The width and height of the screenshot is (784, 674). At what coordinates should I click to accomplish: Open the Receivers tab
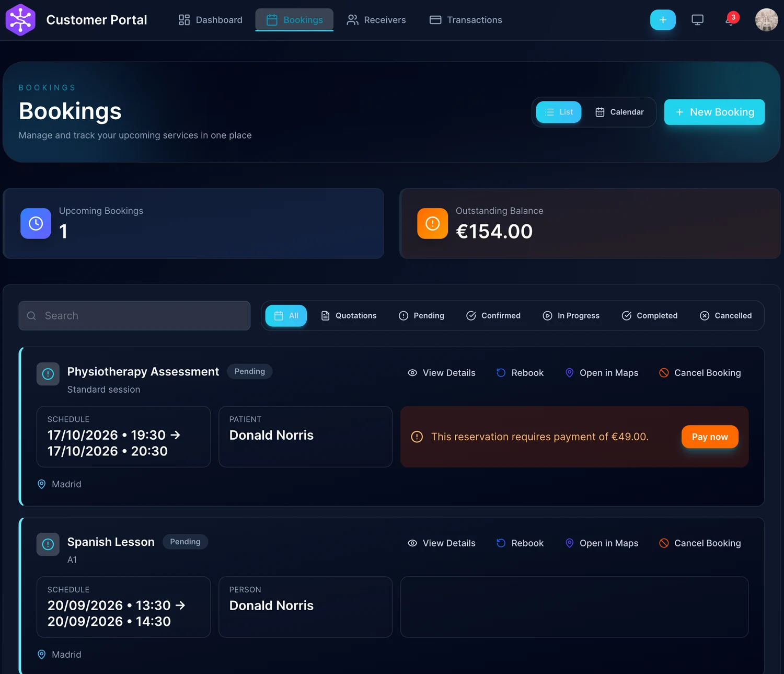point(376,20)
